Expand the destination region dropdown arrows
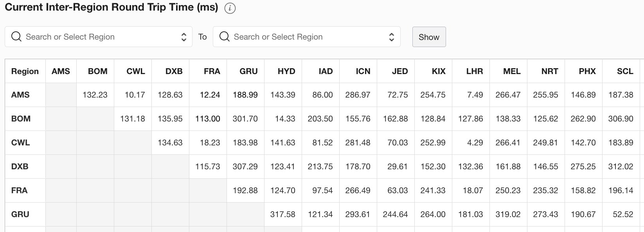The image size is (644, 232). pyautogui.click(x=391, y=37)
